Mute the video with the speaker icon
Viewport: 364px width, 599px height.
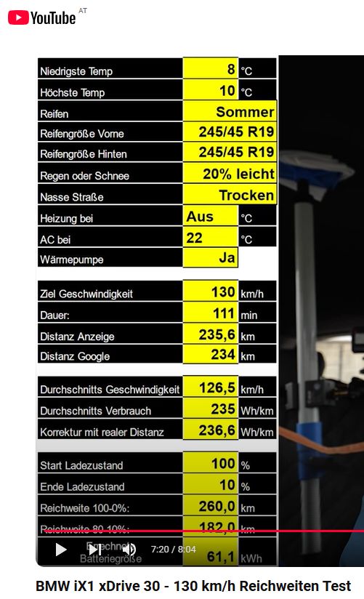click(129, 550)
